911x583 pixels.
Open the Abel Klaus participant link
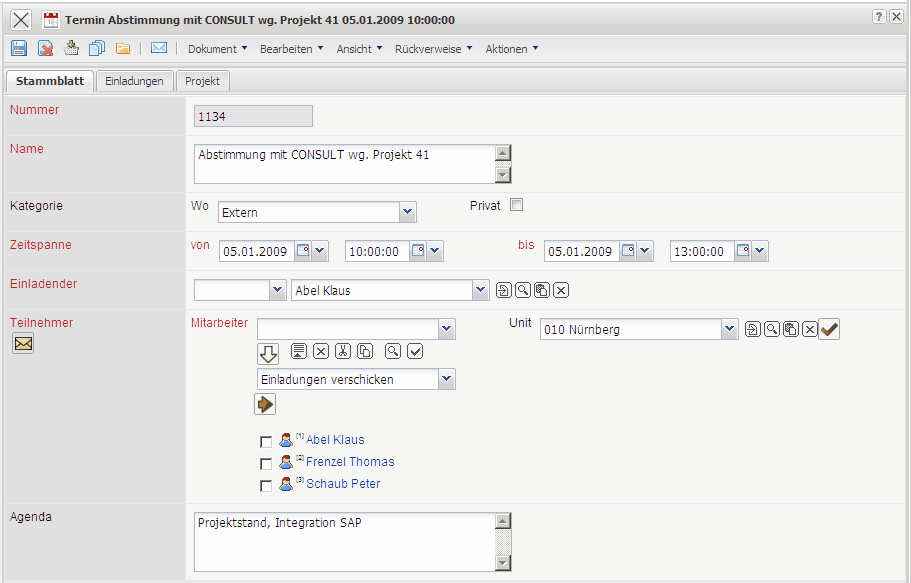(x=335, y=439)
